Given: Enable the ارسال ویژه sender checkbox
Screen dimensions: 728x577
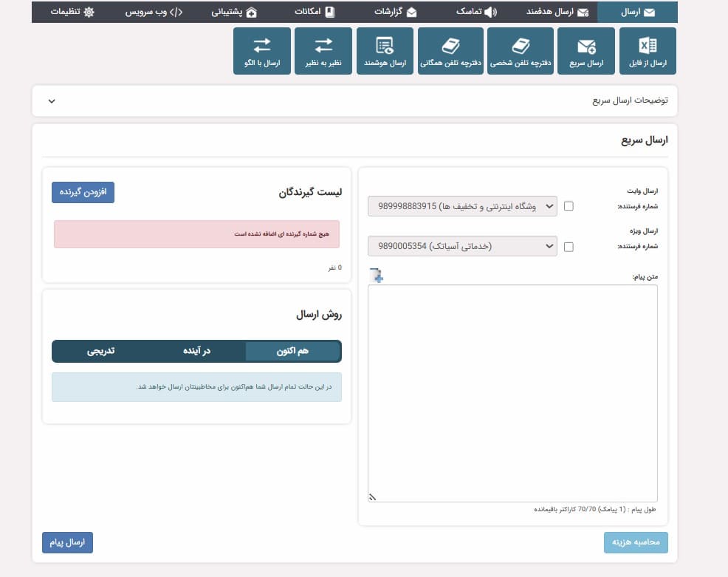Looking at the screenshot, I should tap(568, 246).
